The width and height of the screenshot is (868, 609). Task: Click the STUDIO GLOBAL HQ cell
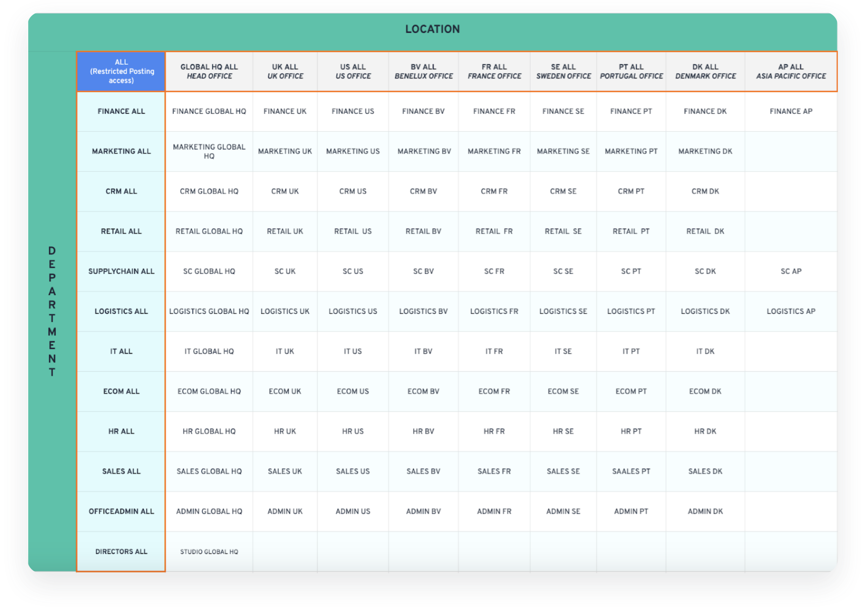coord(209,552)
